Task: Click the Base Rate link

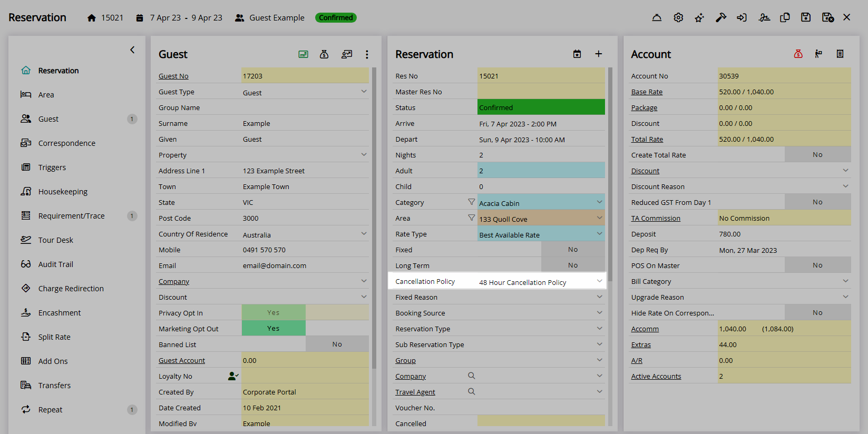Action: click(647, 92)
